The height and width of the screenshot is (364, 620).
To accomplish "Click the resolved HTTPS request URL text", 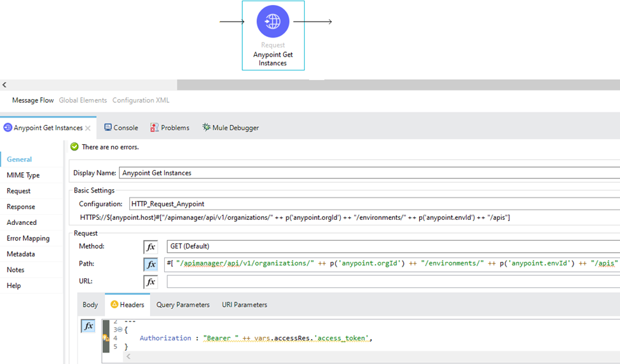I will pyautogui.click(x=295, y=217).
